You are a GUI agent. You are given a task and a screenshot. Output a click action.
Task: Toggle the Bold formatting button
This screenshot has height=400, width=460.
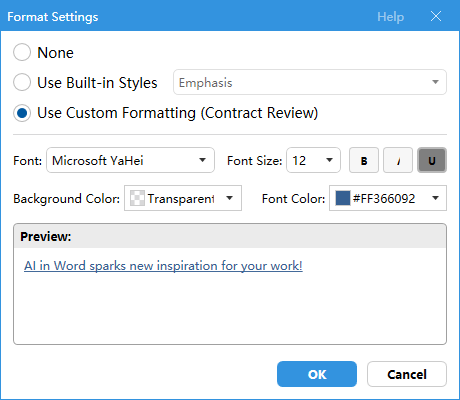coord(364,160)
